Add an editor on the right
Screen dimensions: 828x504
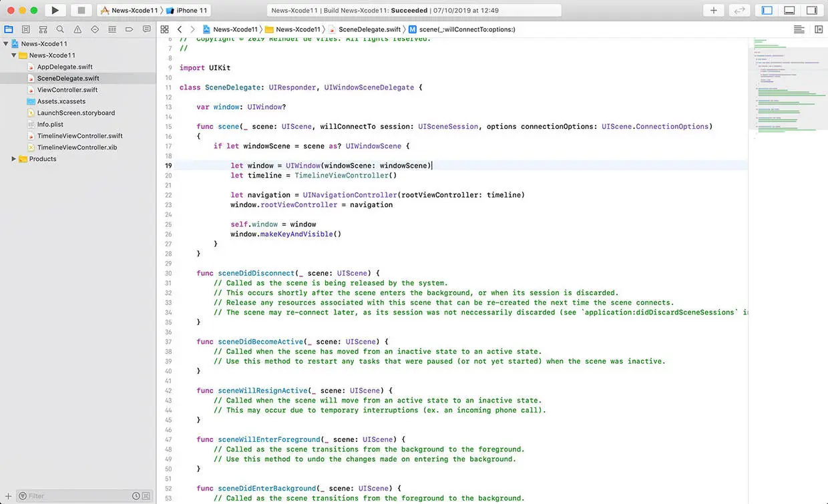[818, 29]
